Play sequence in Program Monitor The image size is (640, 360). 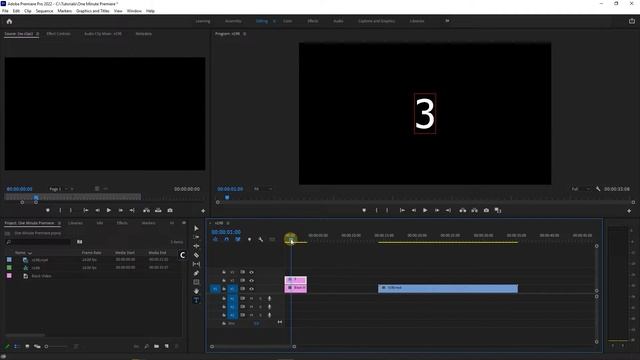click(425, 210)
